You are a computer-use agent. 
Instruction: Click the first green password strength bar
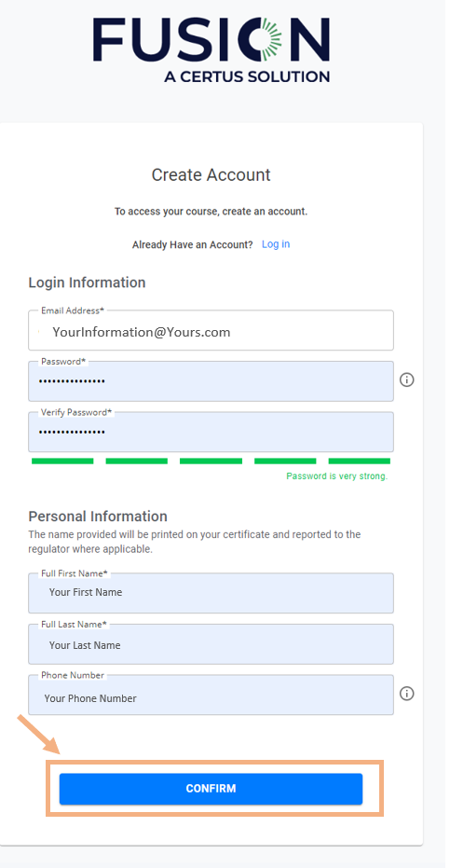pos(62,462)
